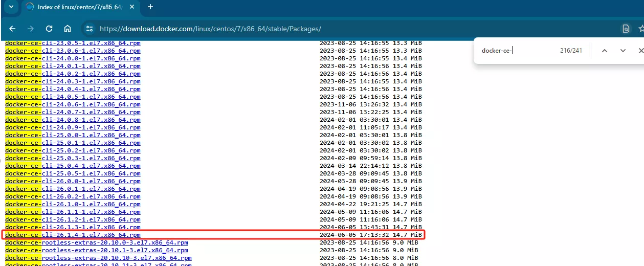Click the page search icon right of address bar
Screen dimensions: 644x266
point(626,29)
